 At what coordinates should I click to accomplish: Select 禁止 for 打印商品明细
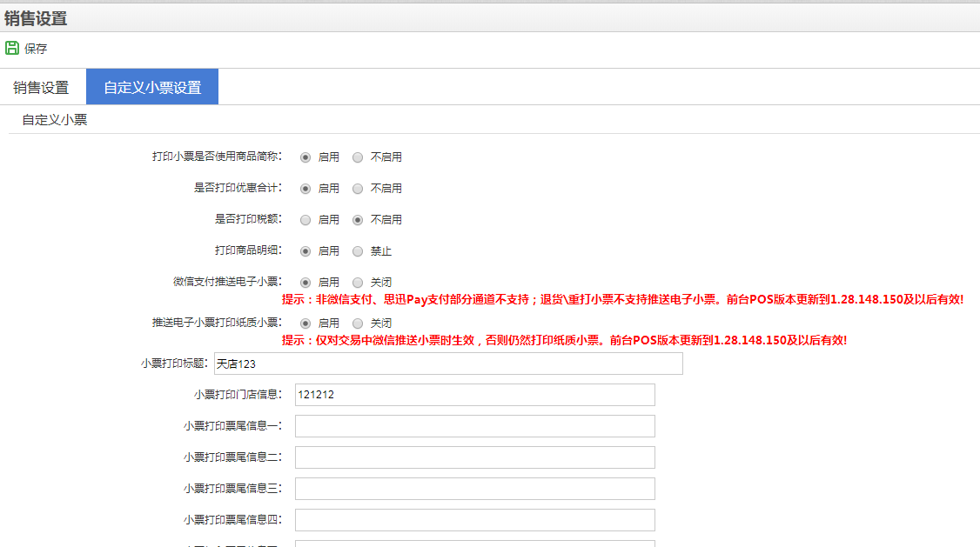(358, 251)
